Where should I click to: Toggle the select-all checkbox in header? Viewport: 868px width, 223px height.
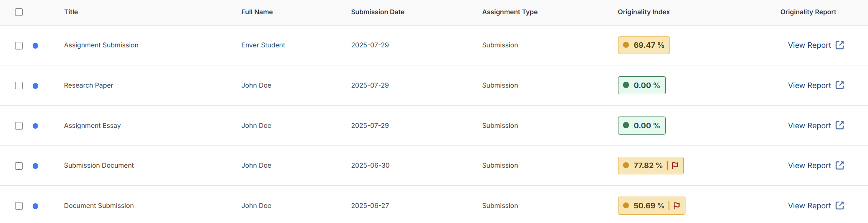pyautogui.click(x=19, y=12)
